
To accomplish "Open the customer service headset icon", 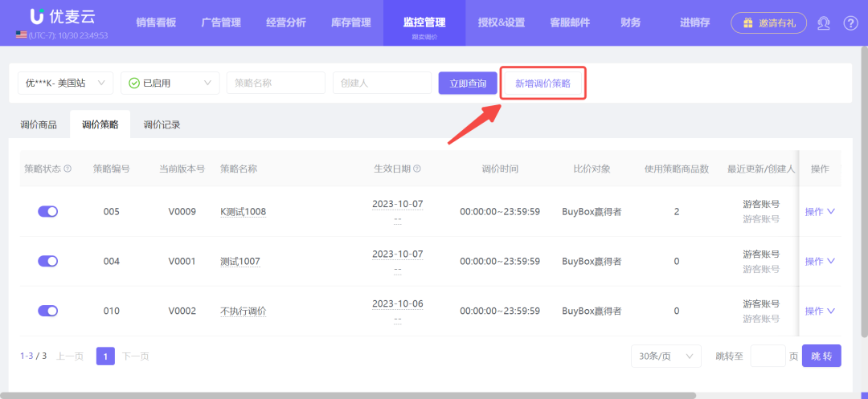I will 823,22.
